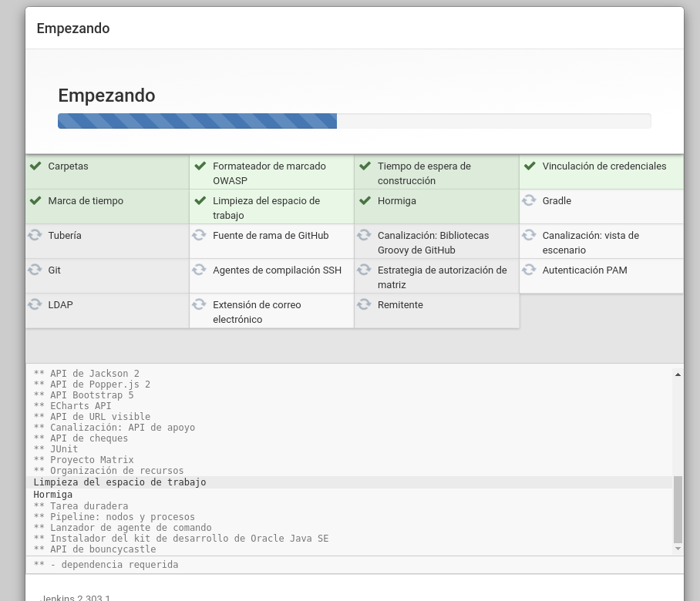Click the checkmark beside Formateador de marcado OWASP

(x=200, y=166)
